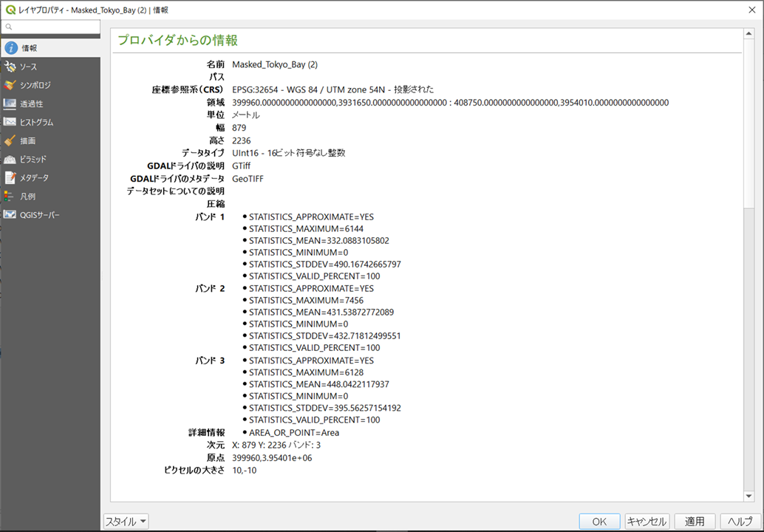The image size is (764, 532).
Task: Click the バンド 3 label
Action: pyautogui.click(x=210, y=361)
